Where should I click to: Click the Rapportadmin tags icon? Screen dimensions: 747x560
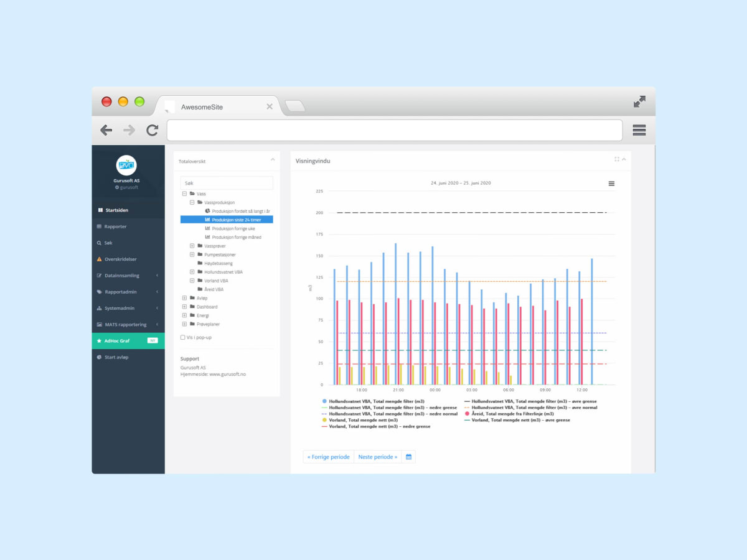(100, 291)
